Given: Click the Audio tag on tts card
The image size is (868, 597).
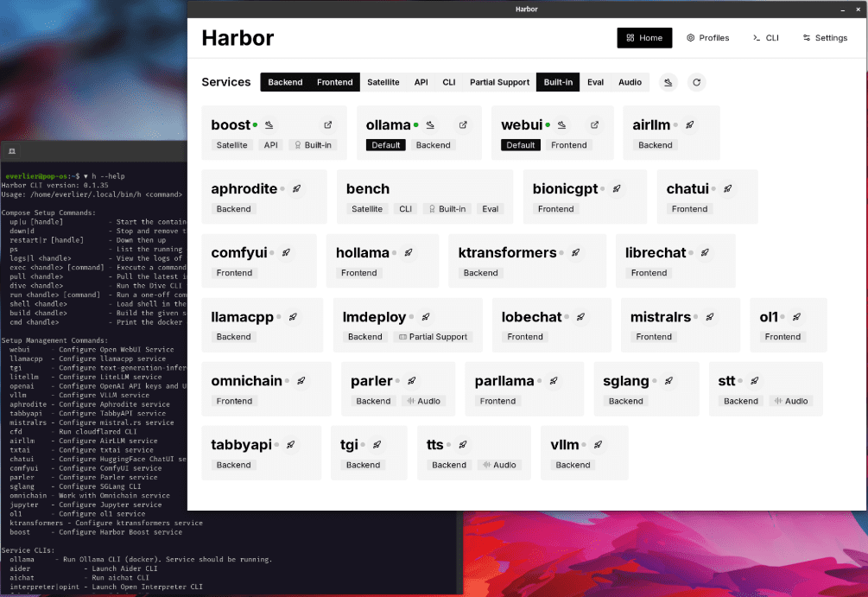Looking at the screenshot, I should [x=499, y=465].
